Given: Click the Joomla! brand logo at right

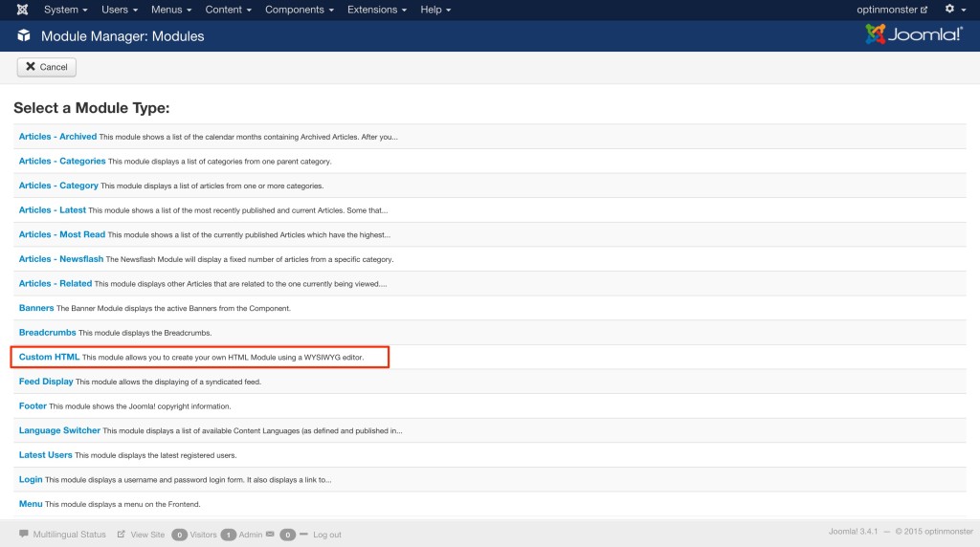Looking at the screenshot, I should point(914,34).
